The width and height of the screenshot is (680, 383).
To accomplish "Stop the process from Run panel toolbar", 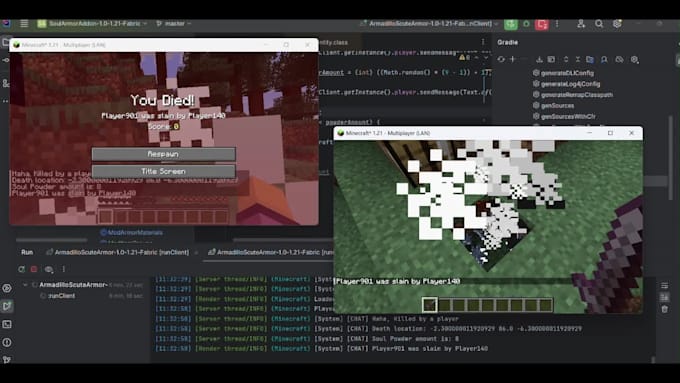I will point(34,269).
